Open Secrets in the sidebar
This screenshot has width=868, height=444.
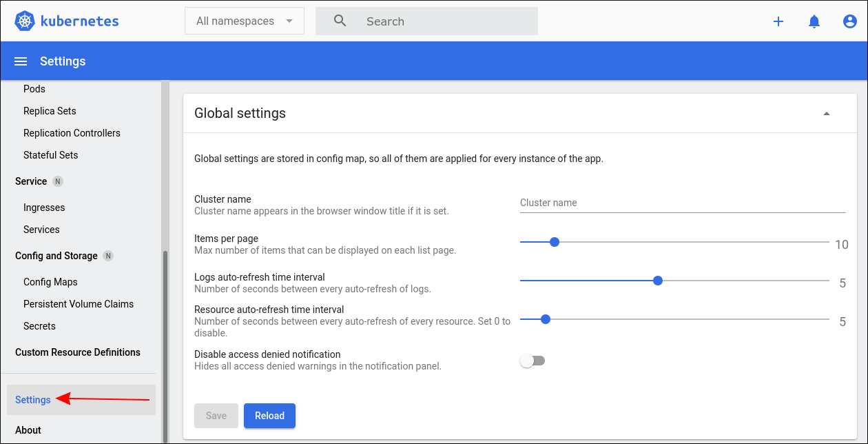39,326
